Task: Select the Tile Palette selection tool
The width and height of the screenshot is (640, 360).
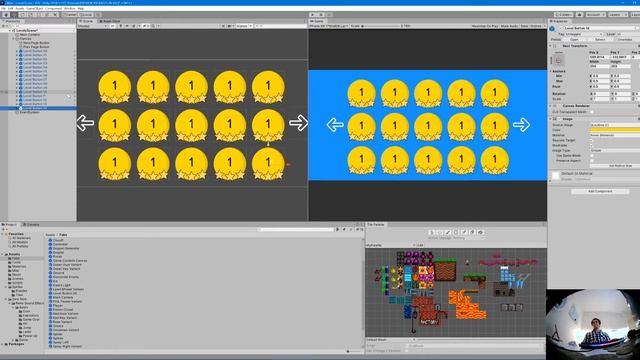Action: click(x=431, y=232)
